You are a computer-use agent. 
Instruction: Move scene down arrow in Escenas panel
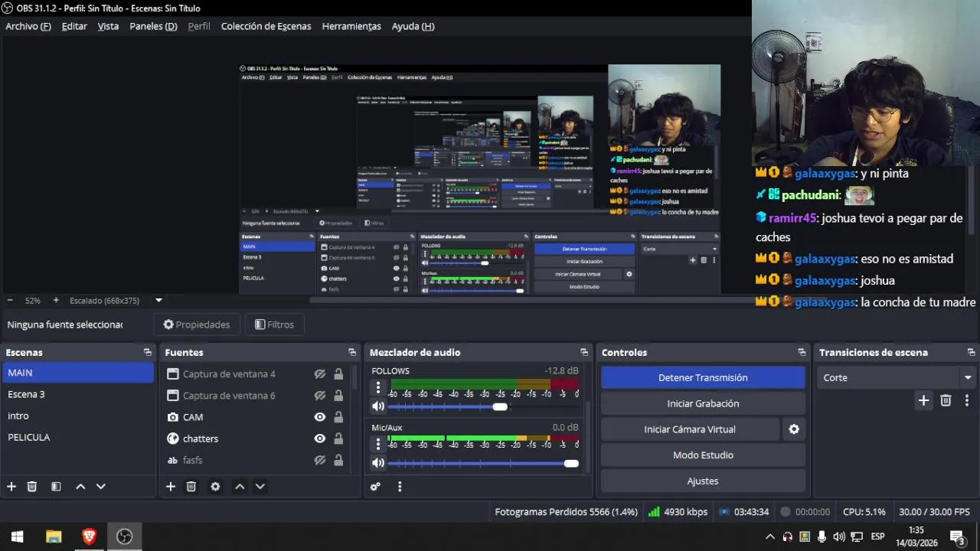click(x=100, y=487)
